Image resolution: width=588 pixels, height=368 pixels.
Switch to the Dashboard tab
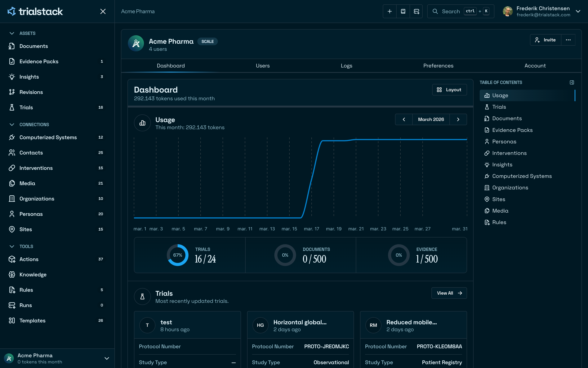171,66
